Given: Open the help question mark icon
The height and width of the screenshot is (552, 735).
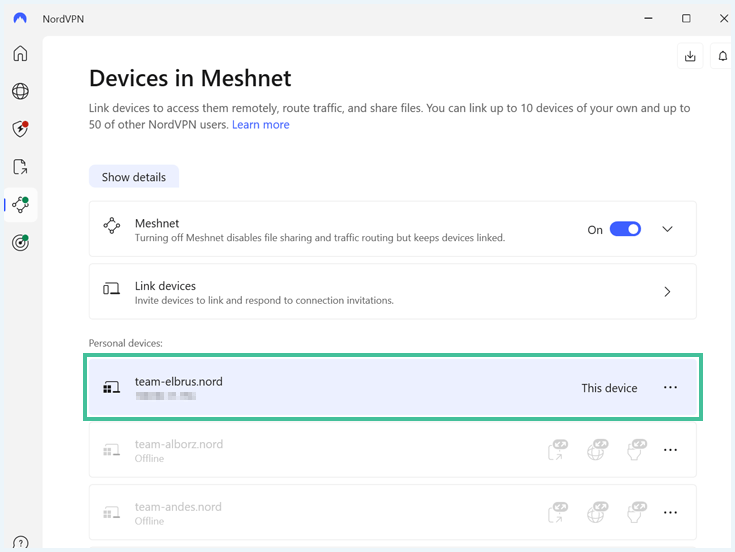Looking at the screenshot, I should click(20, 543).
